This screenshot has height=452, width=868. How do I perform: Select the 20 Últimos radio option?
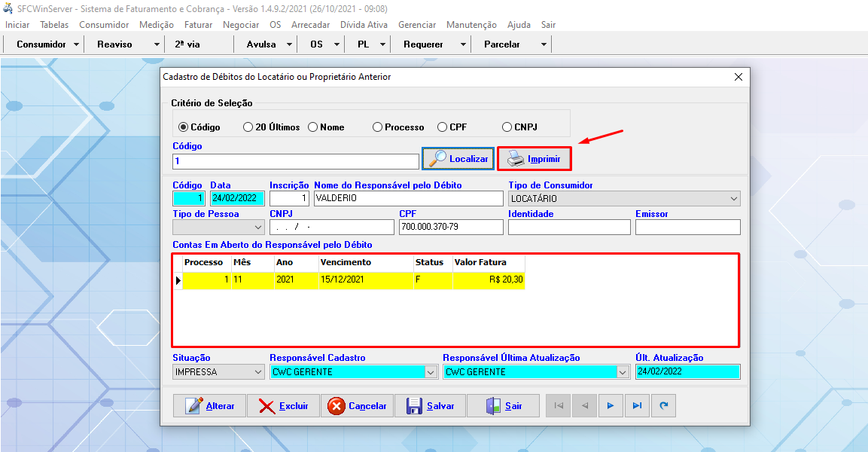[x=248, y=127]
